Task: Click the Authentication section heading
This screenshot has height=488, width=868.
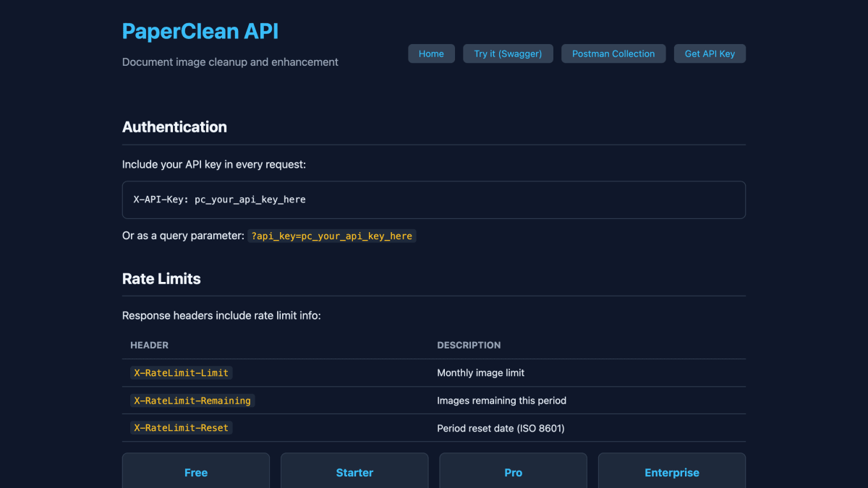Action: pyautogui.click(x=174, y=127)
